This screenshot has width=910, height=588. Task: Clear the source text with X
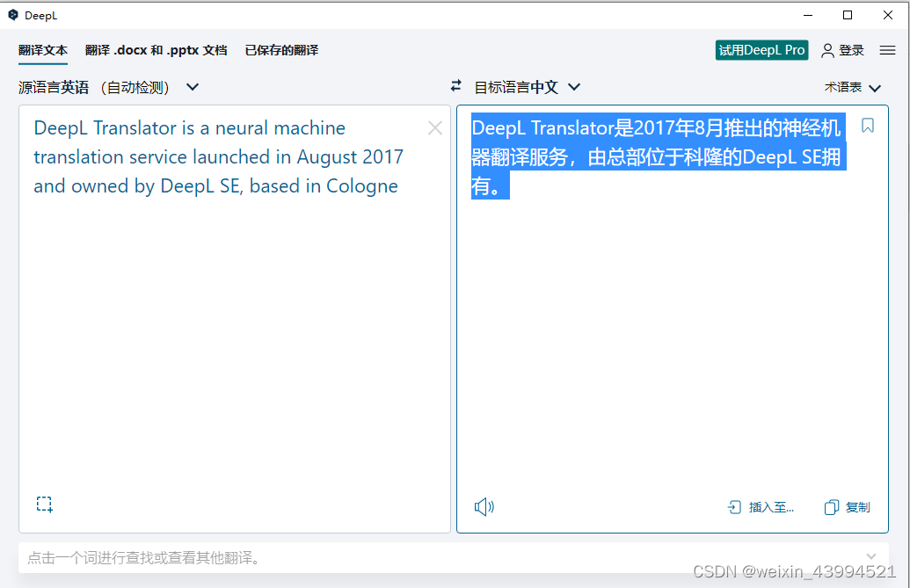click(434, 127)
